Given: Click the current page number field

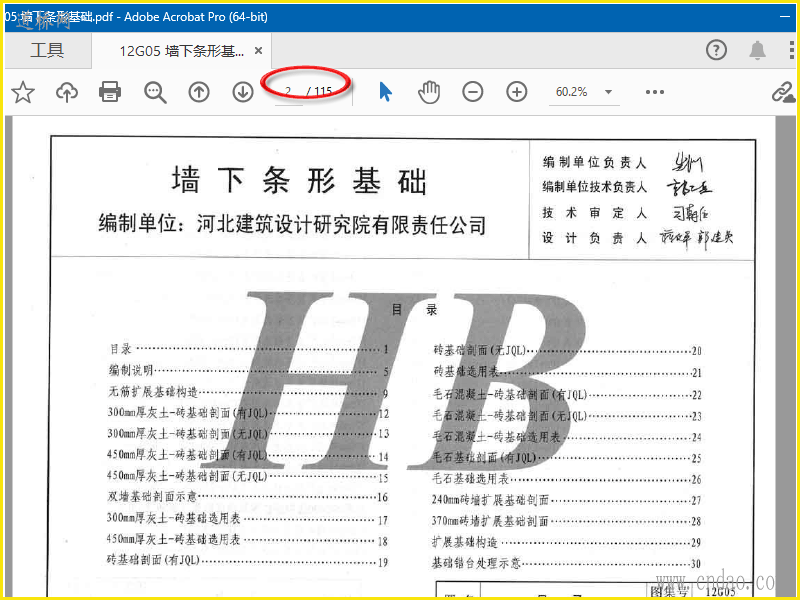Looking at the screenshot, I should coord(288,92).
